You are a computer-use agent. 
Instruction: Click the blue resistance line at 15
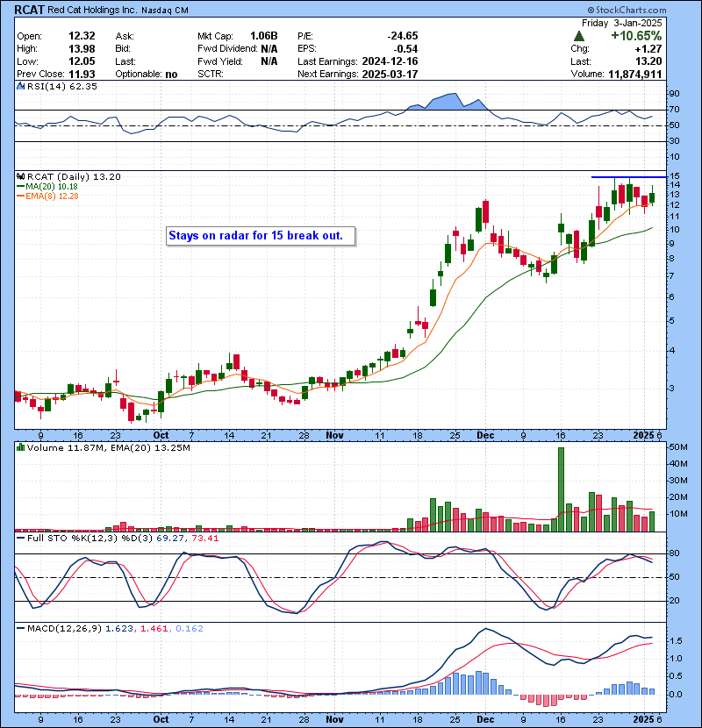[628, 177]
